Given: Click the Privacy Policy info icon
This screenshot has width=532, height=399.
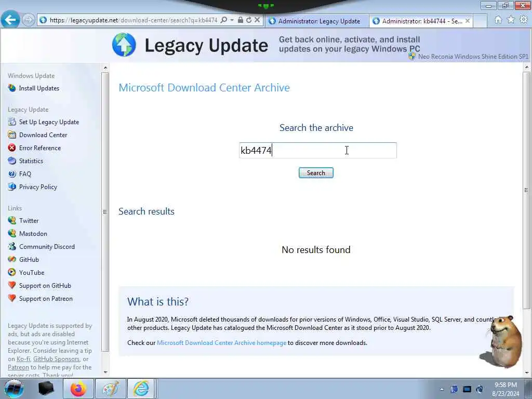Looking at the screenshot, I should tap(12, 187).
